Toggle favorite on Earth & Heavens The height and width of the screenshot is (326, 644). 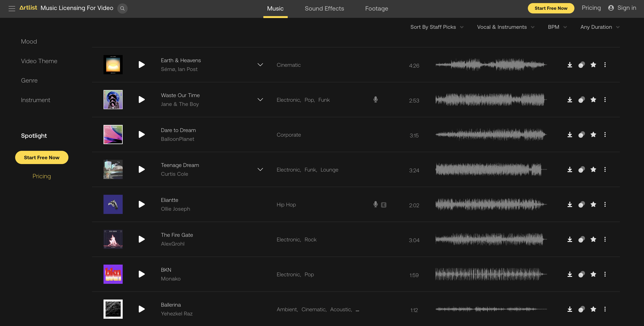[593, 64]
